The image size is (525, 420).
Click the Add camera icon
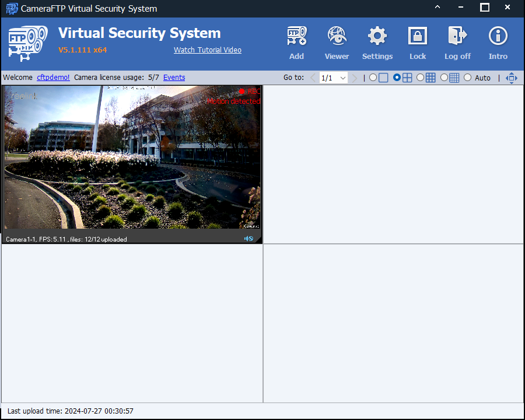pos(296,42)
